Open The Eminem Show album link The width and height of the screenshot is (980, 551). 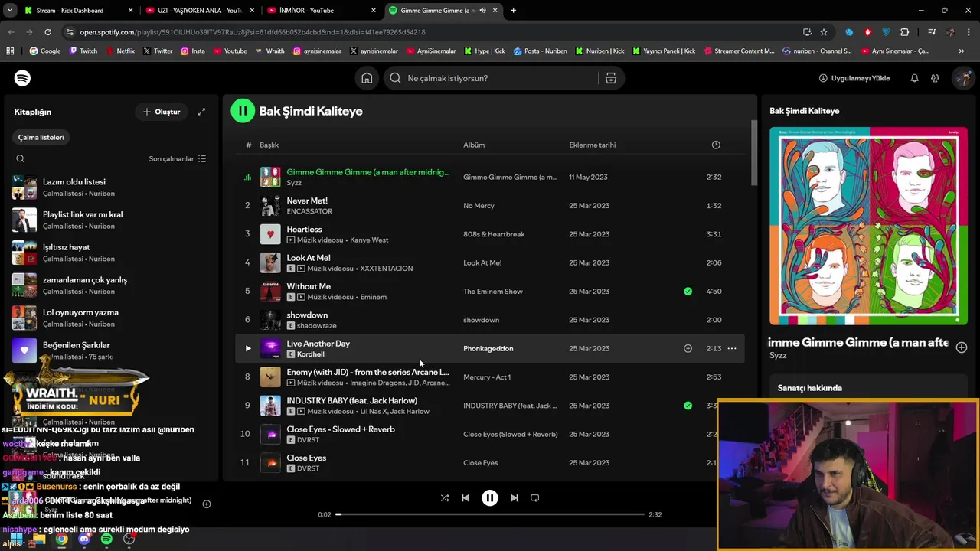(493, 291)
